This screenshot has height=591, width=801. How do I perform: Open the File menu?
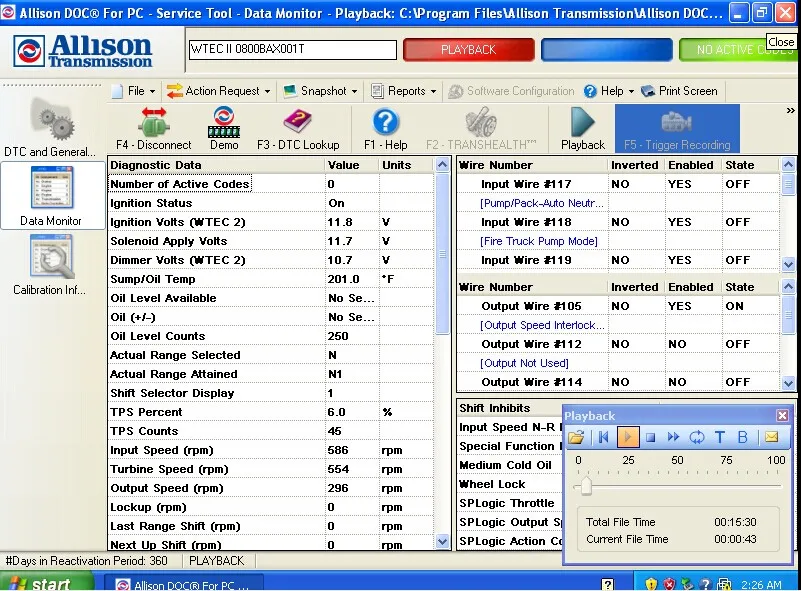133,91
